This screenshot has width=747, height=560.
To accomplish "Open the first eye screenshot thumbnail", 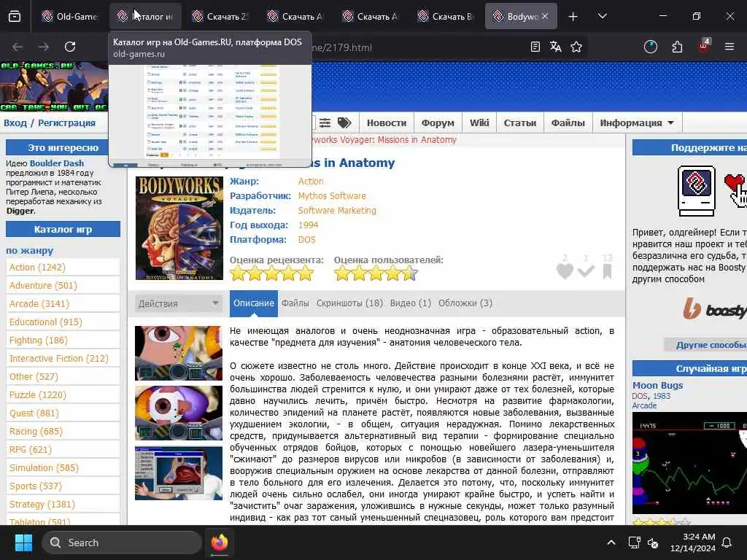I will click(x=179, y=353).
